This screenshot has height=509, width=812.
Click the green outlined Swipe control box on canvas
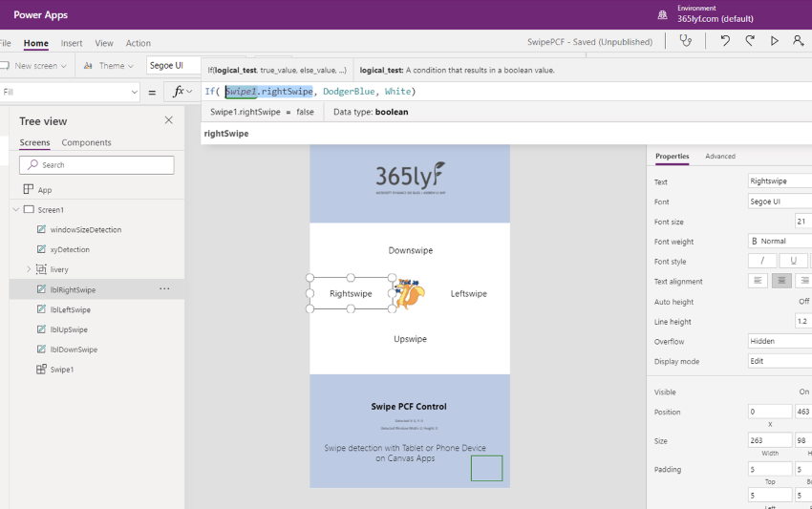tap(486, 468)
